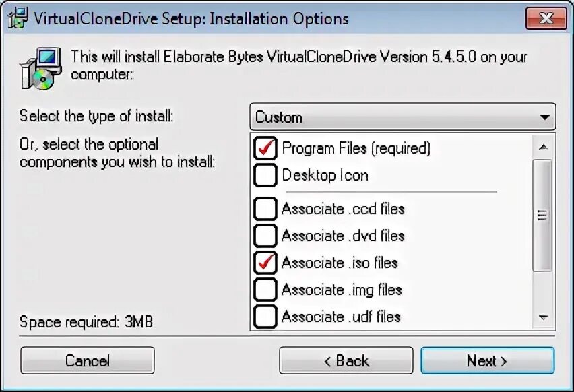Click the scrollbar down arrow in components list
This screenshot has height=392, width=574.
[543, 317]
